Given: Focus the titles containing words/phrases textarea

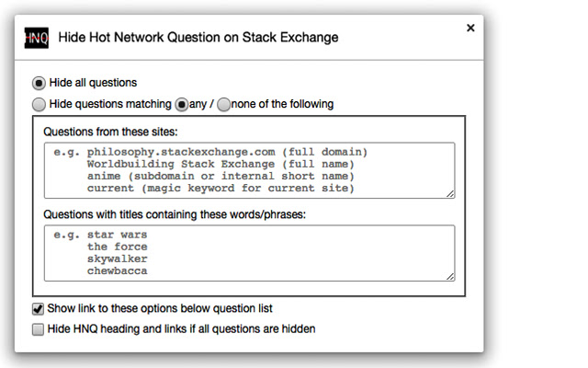Looking at the screenshot, I should tap(249, 253).
